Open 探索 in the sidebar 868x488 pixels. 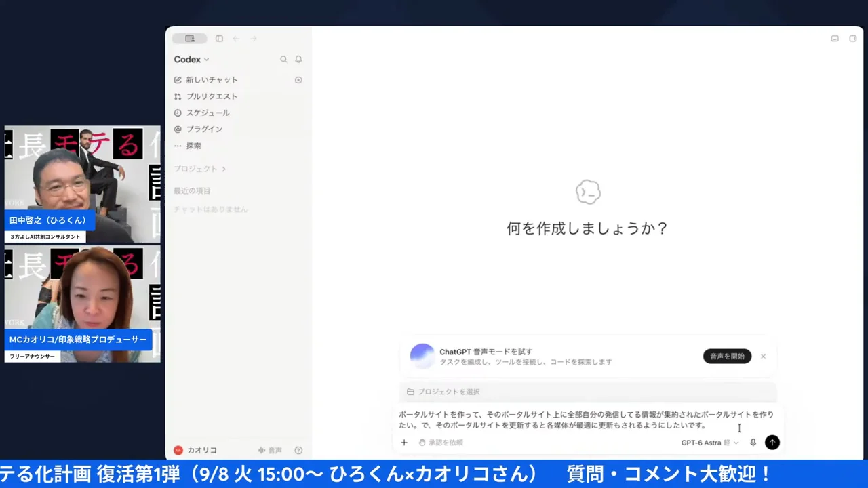pos(188,146)
